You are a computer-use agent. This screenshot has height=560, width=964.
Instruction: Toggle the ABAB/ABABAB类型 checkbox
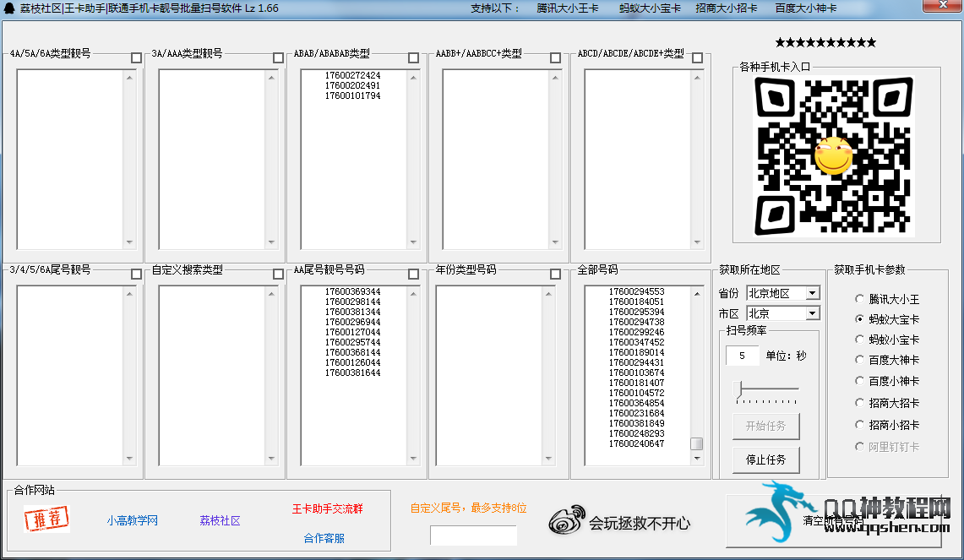pyautogui.click(x=414, y=57)
